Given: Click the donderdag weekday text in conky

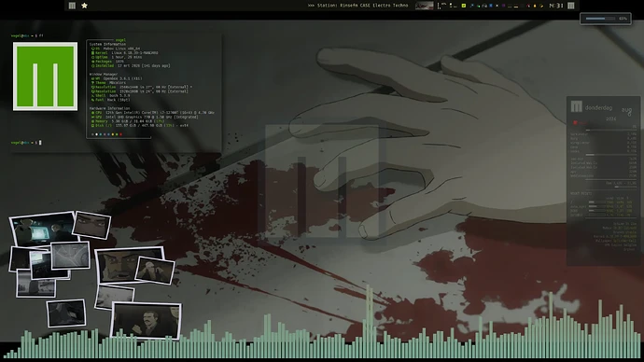Looking at the screenshot, I should (x=598, y=108).
